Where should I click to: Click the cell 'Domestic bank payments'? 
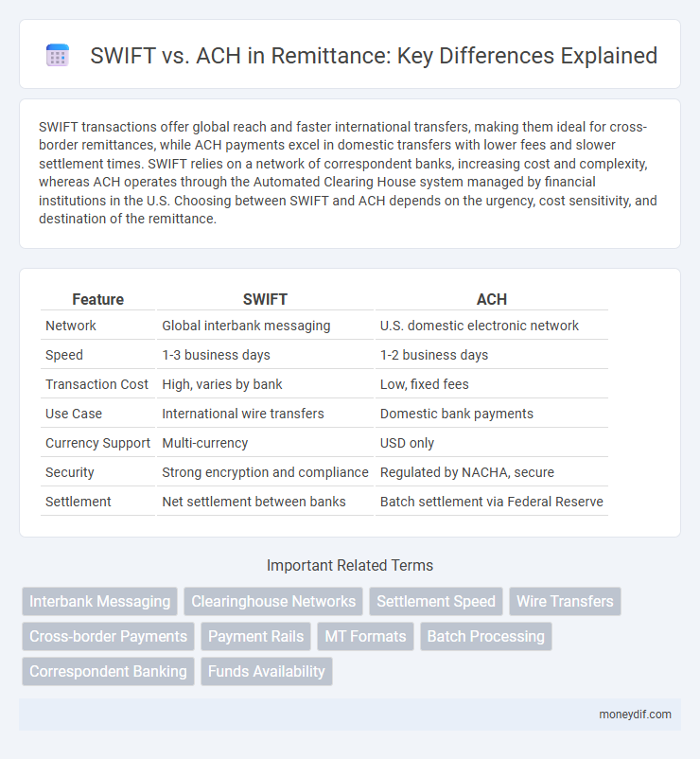[457, 414]
